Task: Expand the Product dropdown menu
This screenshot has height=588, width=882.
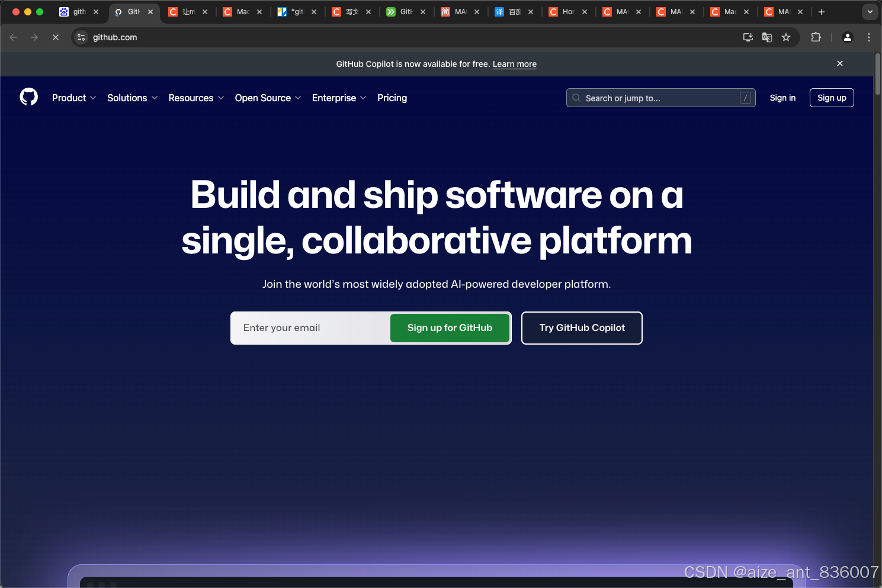Action: [73, 98]
